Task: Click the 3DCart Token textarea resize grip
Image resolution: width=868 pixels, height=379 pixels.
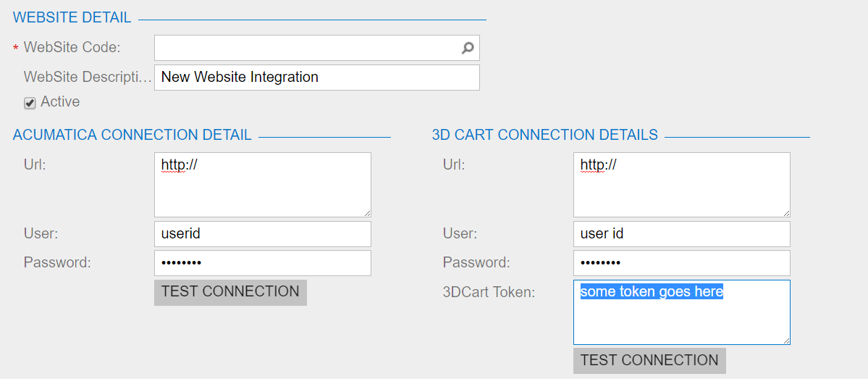Action: coord(786,341)
